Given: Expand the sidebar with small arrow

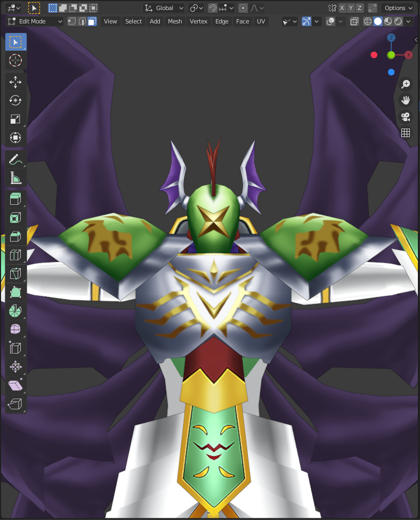Looking at the screenshot, I should click(x=416, y=40).
